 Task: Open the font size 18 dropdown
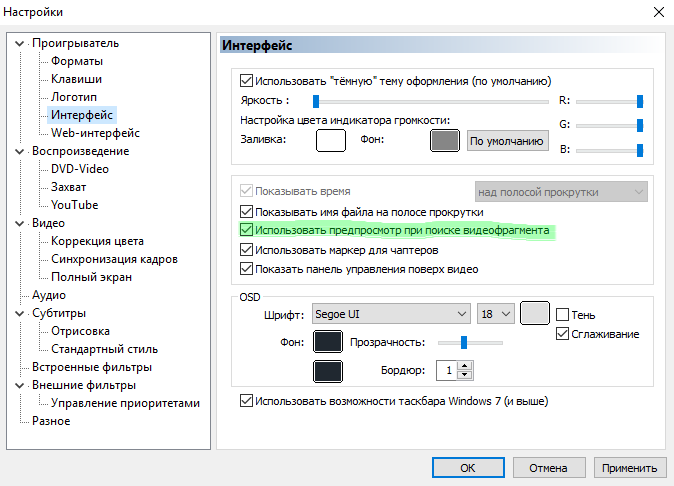coord(496,314)
